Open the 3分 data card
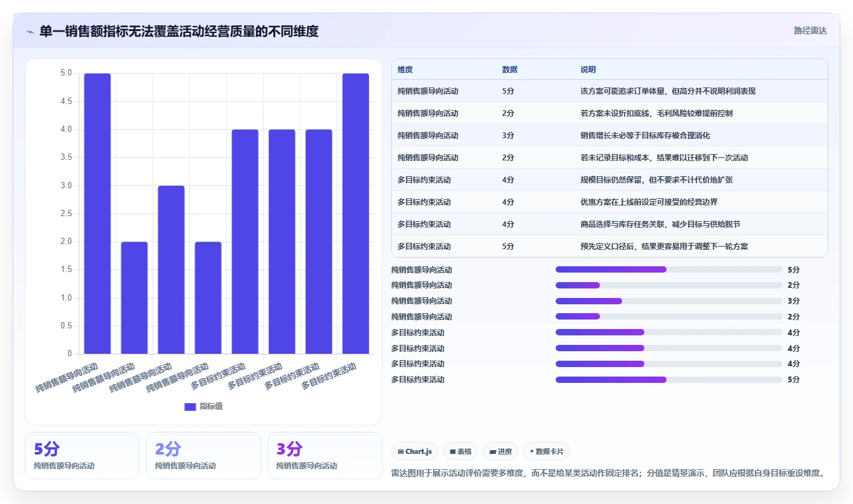 (325, 455)
